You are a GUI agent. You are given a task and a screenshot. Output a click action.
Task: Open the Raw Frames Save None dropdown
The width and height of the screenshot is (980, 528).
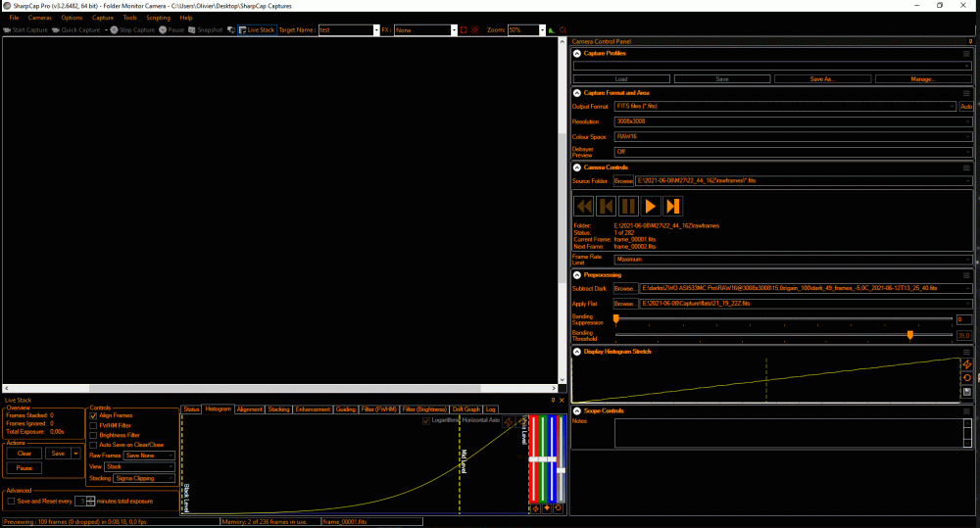[x=149, y=456]
